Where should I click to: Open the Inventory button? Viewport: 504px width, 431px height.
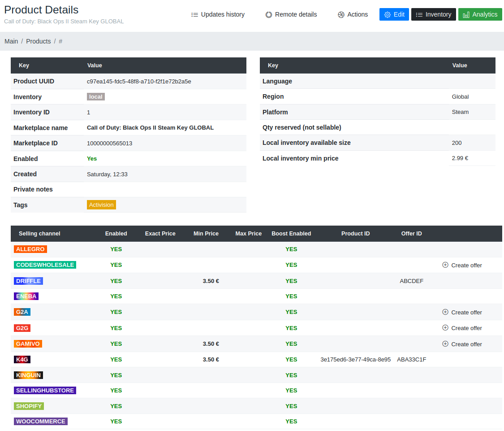pos(433,14)
